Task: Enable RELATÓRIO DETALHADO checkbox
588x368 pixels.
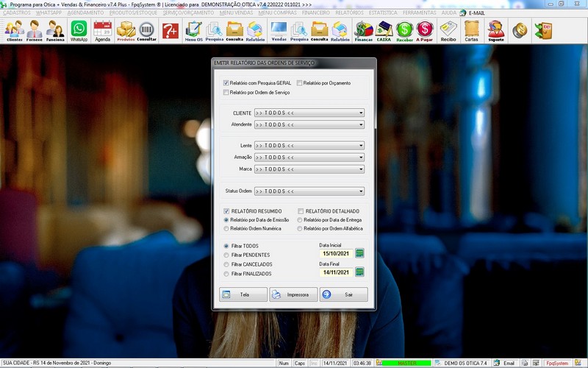Action: pos(301,211)
